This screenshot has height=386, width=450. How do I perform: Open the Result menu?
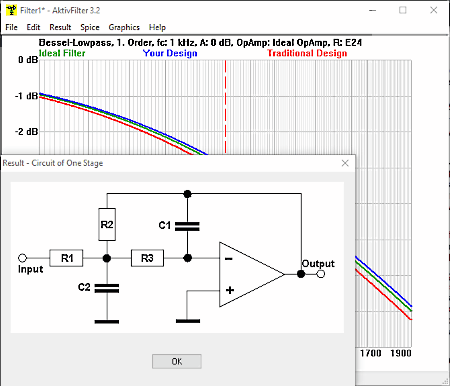click(x=60, y=27)
